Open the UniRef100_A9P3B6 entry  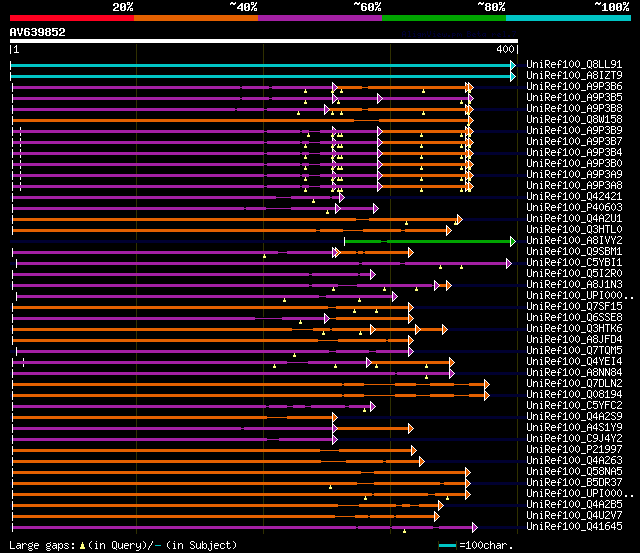click(574, 87)
